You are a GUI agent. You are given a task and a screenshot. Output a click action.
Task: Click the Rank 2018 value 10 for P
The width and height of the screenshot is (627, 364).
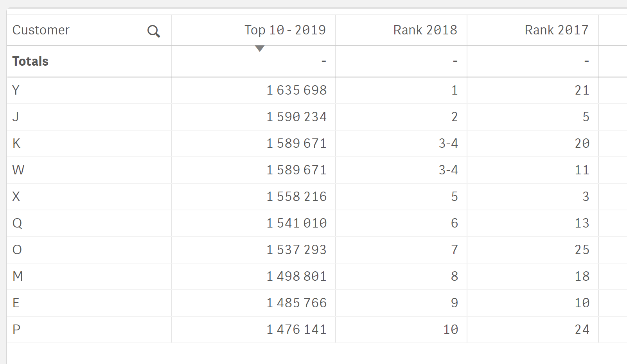[450, 329]
